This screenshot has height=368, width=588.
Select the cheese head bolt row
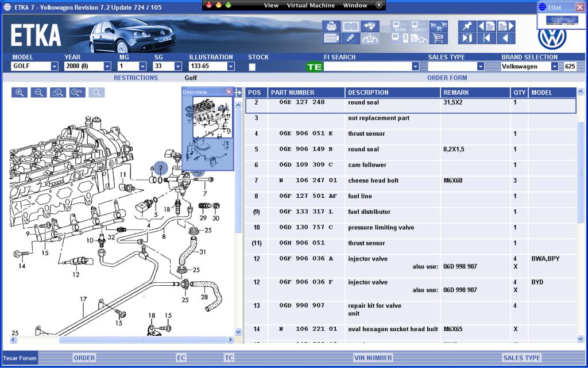pyautogui.click(x=411, y=181)
